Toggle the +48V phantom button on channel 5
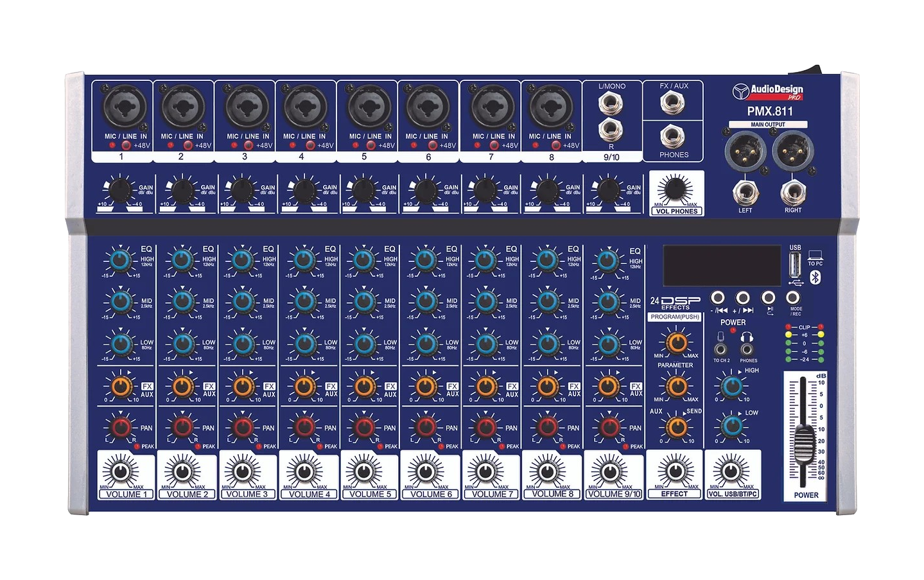The width and height of the screenshot is (924, 580). 370,146
